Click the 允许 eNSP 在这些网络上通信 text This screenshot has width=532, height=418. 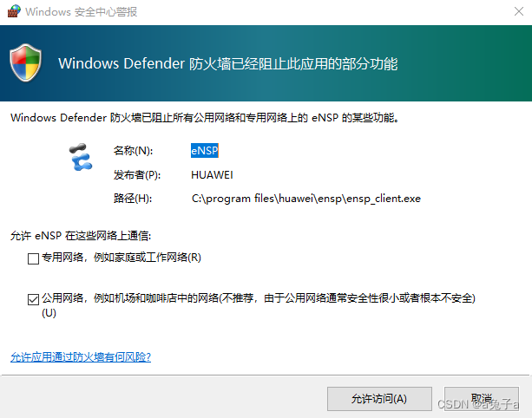click(81, 235)
